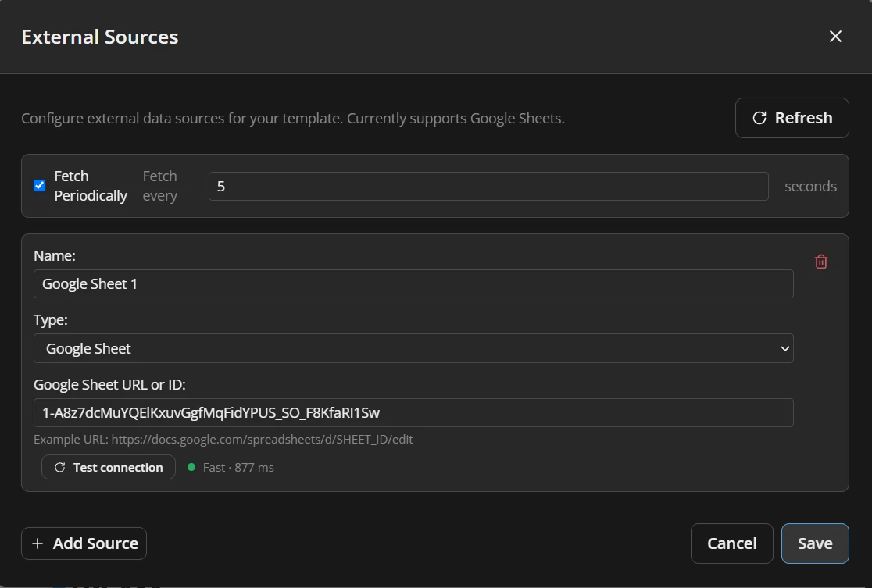Viewport: 872px width, 588px height.
Task: Cancel the external sources changes
Action: click(732, 543)
